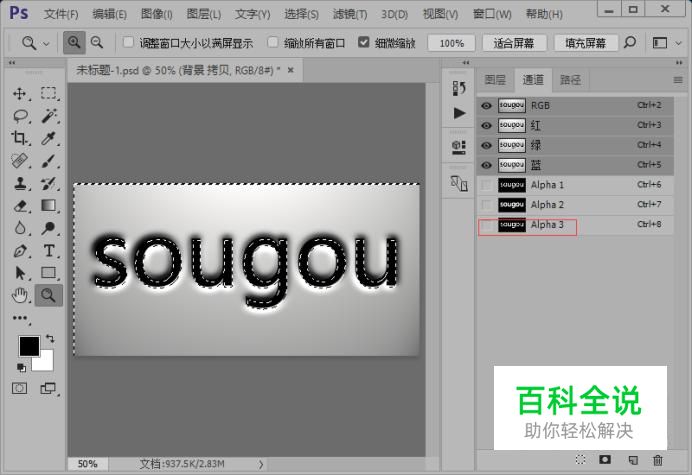Select the History Brush tool
692x475 pixels.
[x=49, y=183]
